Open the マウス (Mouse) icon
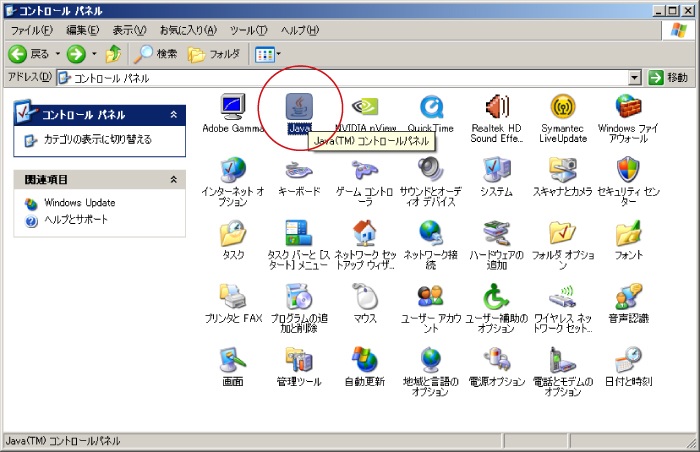The image size is (700, 452). [365, 297]
